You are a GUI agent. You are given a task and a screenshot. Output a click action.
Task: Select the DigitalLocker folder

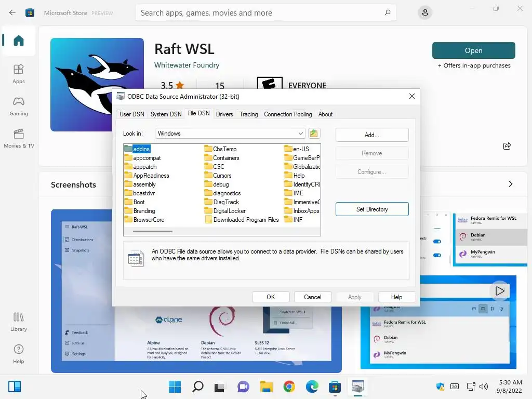tap(225, 211)
